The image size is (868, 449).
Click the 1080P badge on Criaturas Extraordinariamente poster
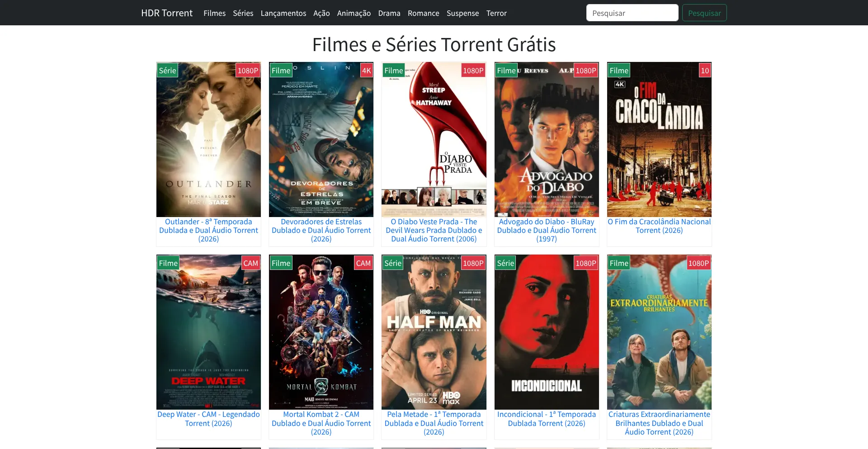pos(698,263)
